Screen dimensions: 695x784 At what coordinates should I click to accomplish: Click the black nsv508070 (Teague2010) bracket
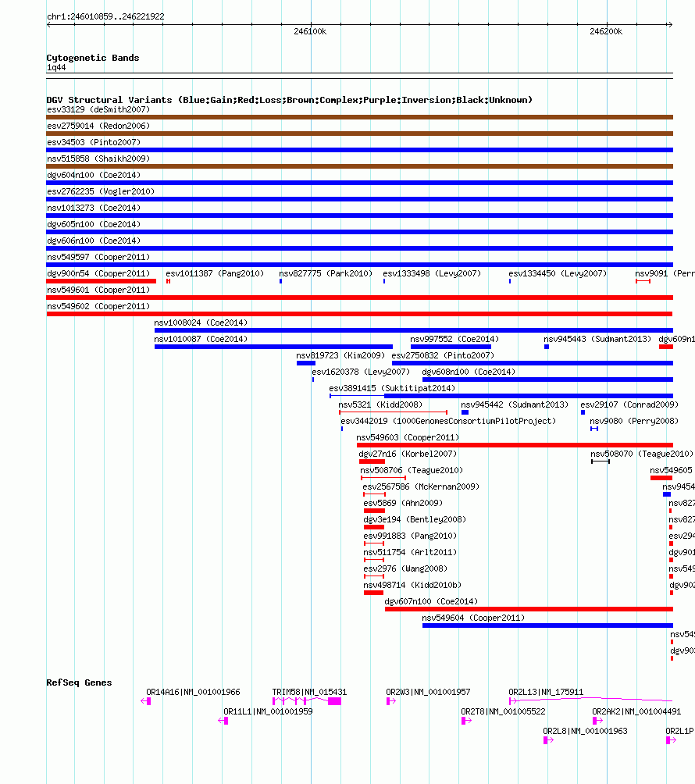[x=601, y=462]
